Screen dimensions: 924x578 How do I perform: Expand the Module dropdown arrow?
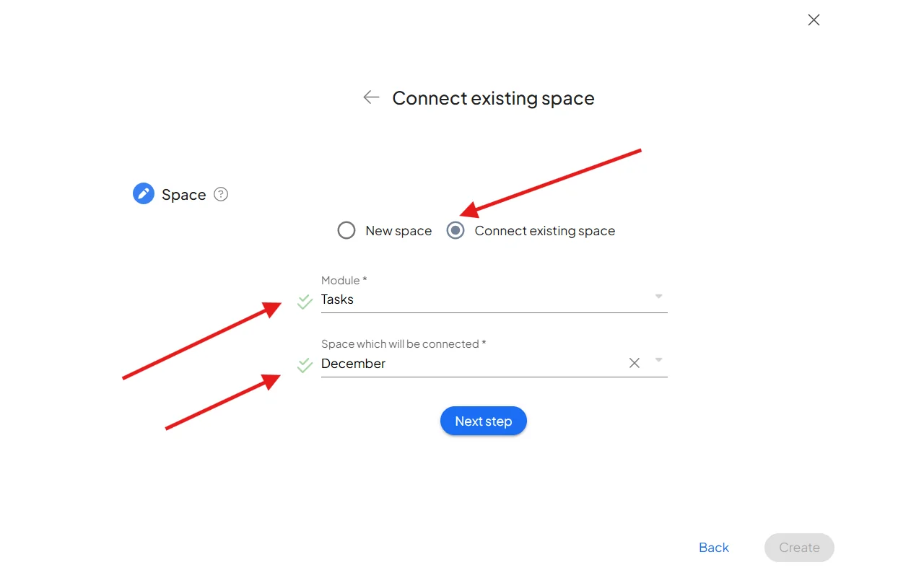tap(658, 297)
